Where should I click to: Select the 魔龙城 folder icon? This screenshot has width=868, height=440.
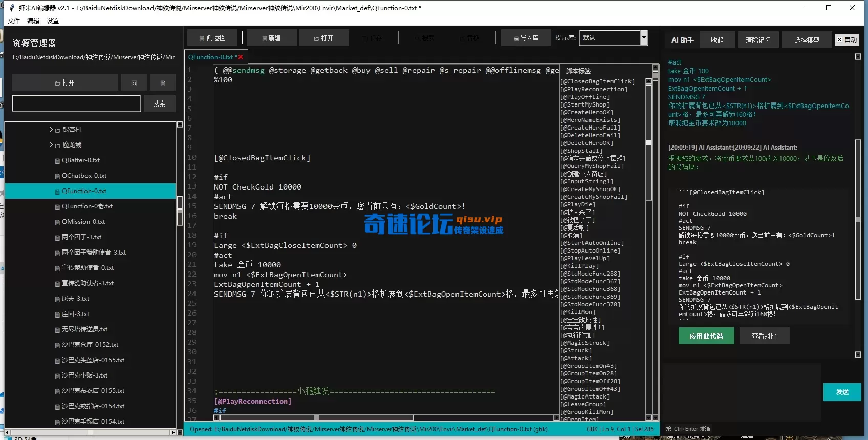tap(58, 145)
